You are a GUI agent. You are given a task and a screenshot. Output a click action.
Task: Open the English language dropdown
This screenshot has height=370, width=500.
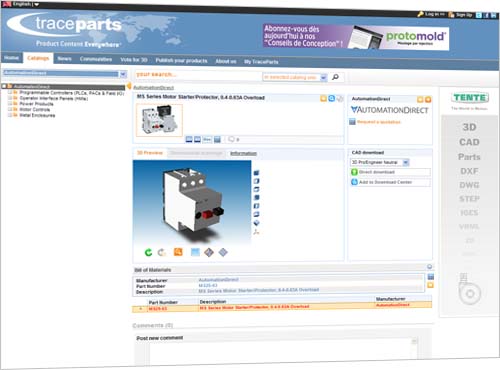pyautogui.click(x=37, y=4)
